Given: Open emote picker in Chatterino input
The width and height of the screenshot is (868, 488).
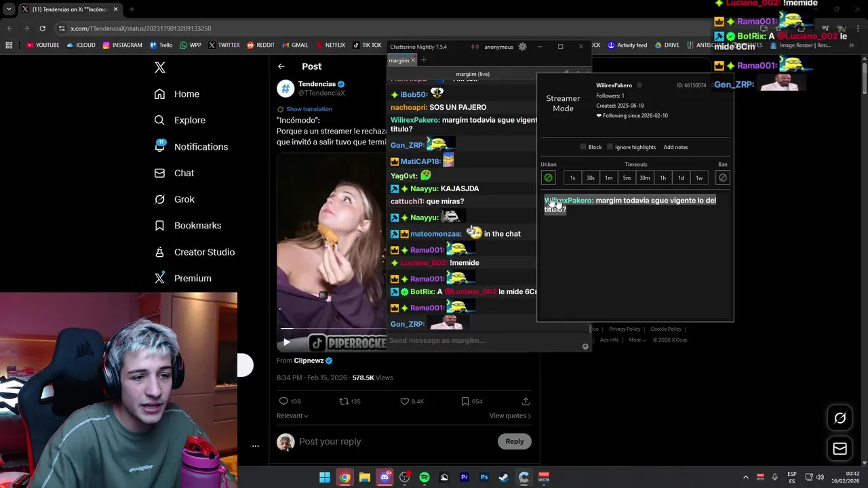Looking at the screenshot, I should point(585,346).
